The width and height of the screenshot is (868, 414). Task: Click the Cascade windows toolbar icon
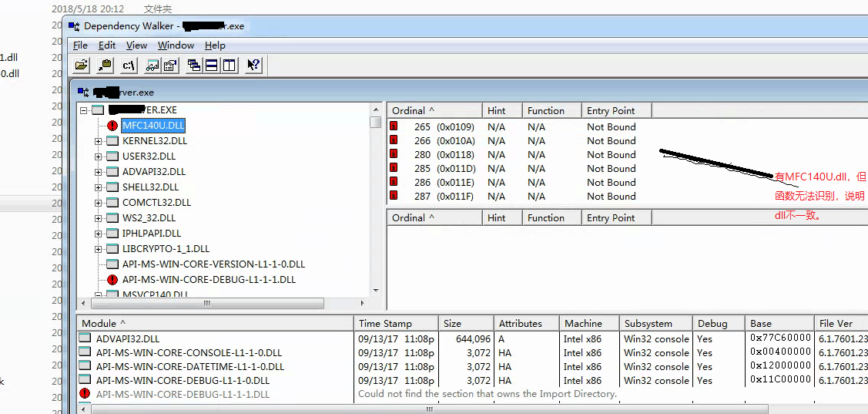tap(194, 66)
